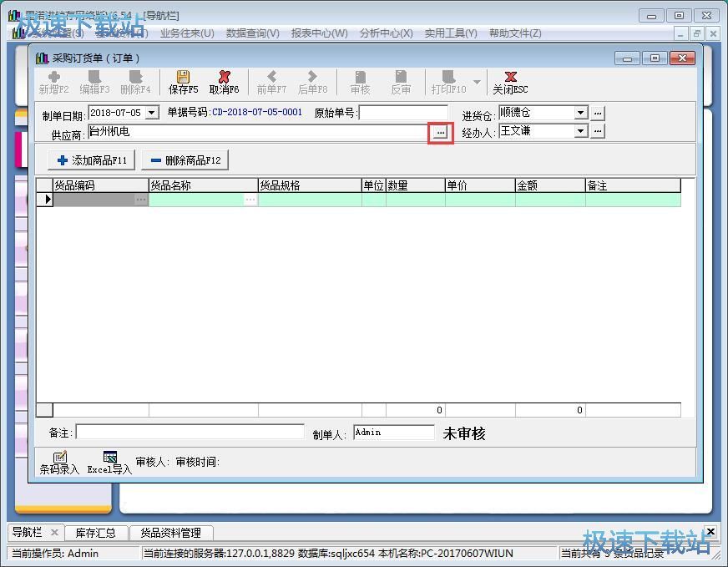Image resolution: width=728 pixels, height=567 pixels.
Task: Switch to the 库存汇总 tab
Action: (x=95, y=533)
